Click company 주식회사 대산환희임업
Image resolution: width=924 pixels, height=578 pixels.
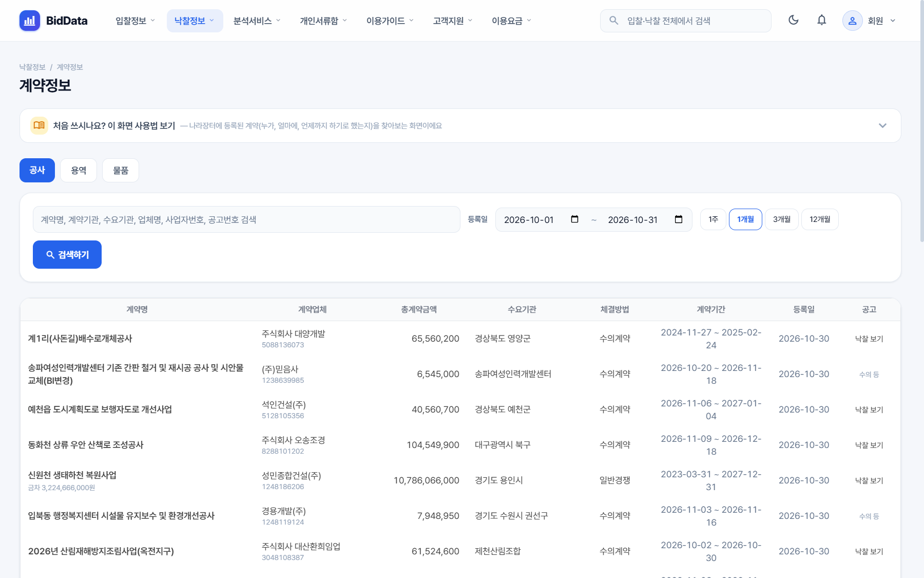(301, 546)
